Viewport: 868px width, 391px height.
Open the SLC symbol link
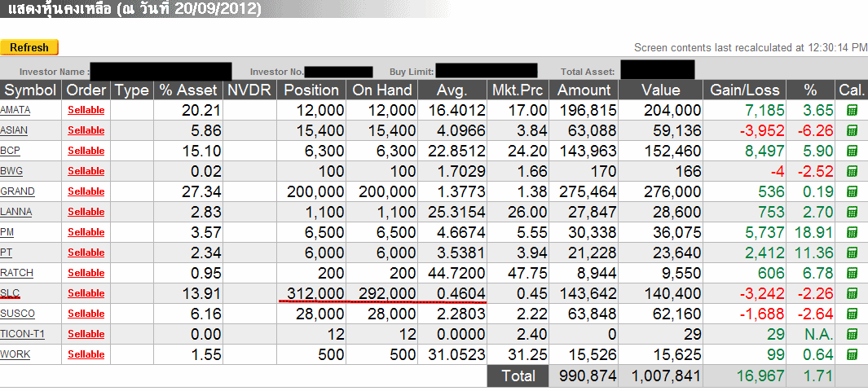11,293
